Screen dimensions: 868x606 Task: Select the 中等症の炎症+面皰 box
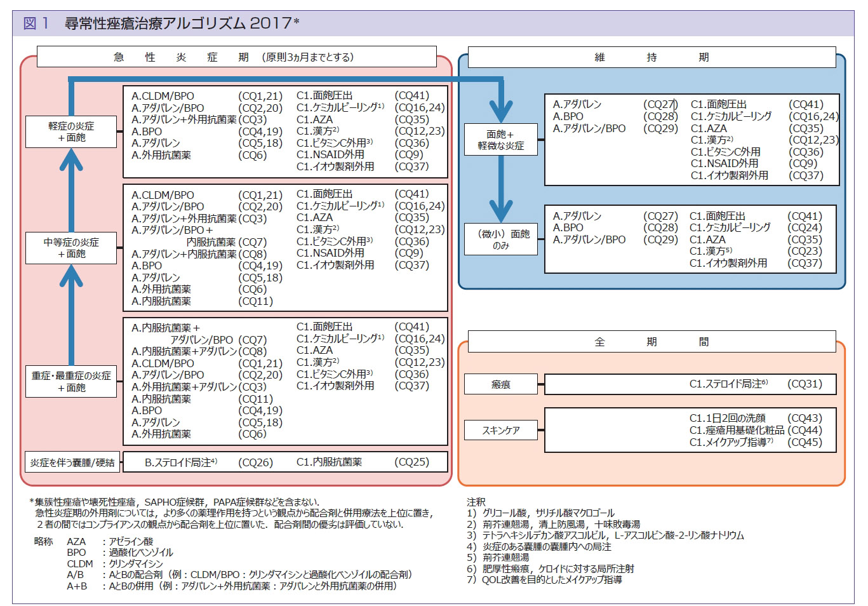click(71, 248)
